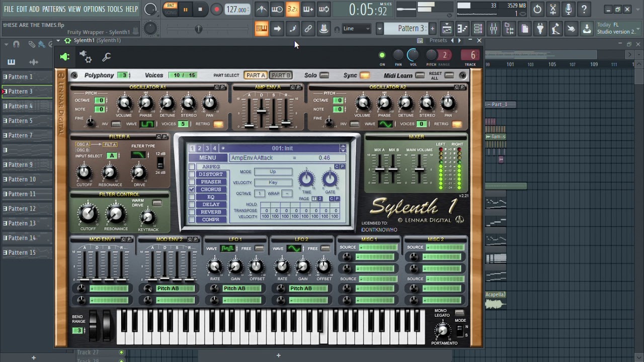The width and height of the screenshot is (644, 362).
Task: Click the multilink to controllers chain icon
Action: coord(308,29)
